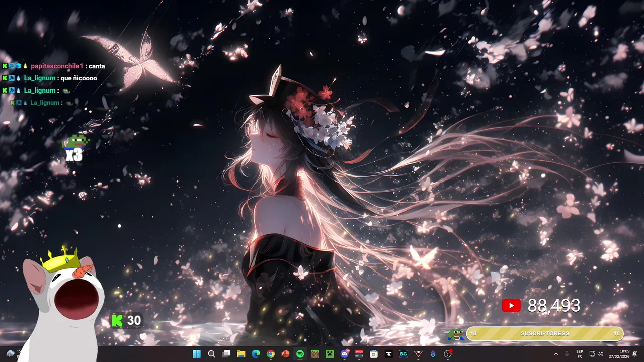Open the Kick app black icon

(x=389, y=354)
